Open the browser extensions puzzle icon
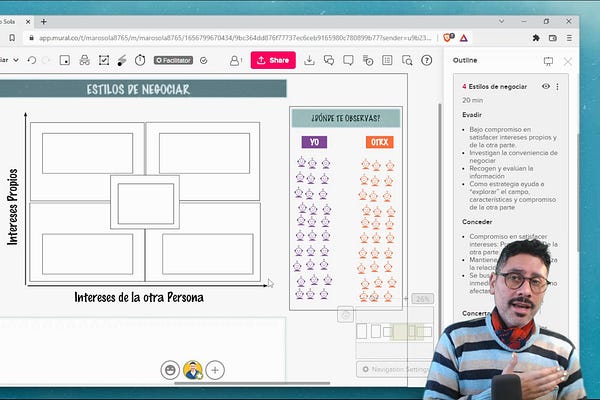The width and height of the screenshot is (600, 400). coord(536,38)
